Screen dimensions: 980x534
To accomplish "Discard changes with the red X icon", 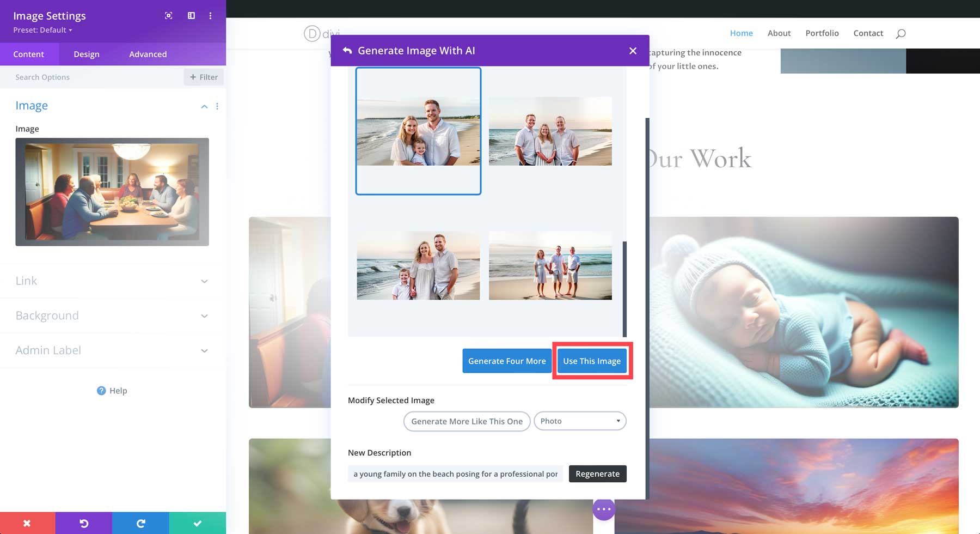I will pos(27,523).
